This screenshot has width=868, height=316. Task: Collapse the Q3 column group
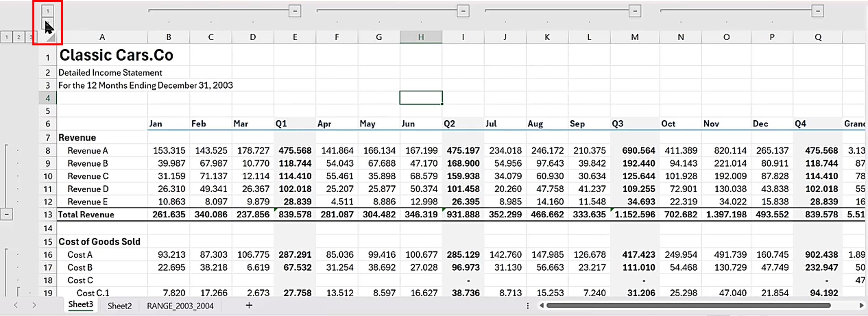tap(635, 11)
